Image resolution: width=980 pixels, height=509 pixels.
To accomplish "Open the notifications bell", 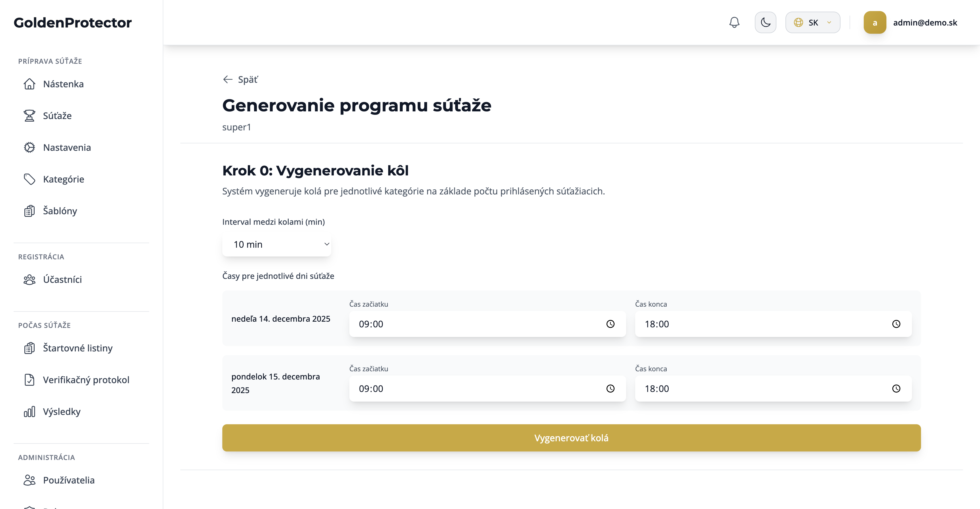I will click(734, 22).
